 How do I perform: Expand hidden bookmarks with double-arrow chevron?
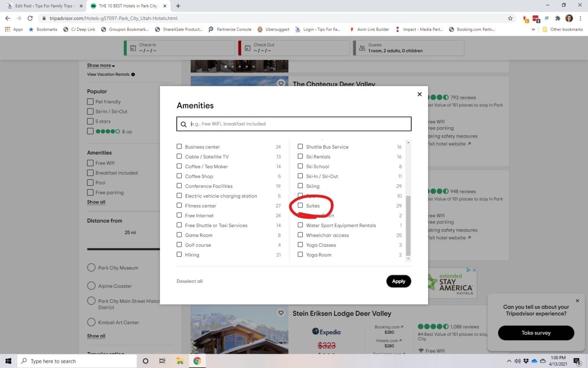tap(533, 29)
